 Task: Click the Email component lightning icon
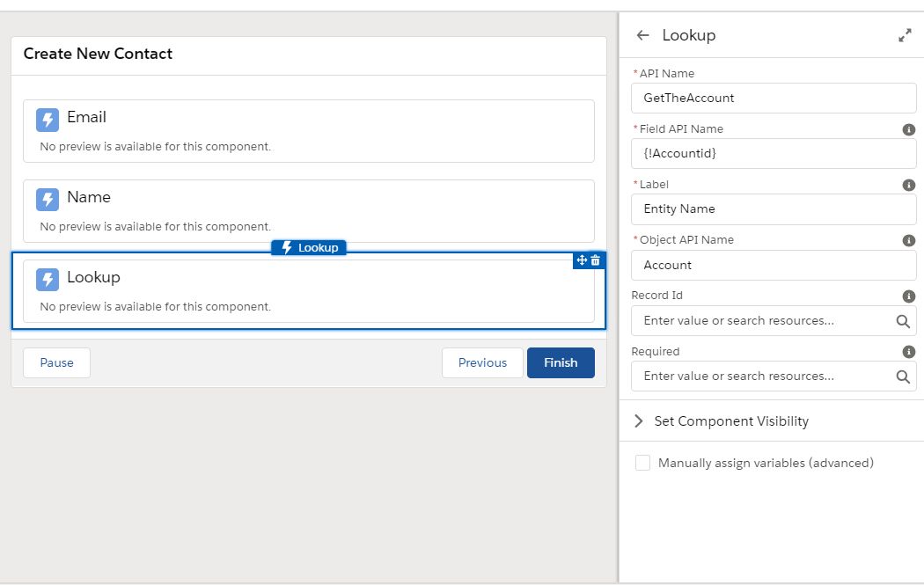48,120
